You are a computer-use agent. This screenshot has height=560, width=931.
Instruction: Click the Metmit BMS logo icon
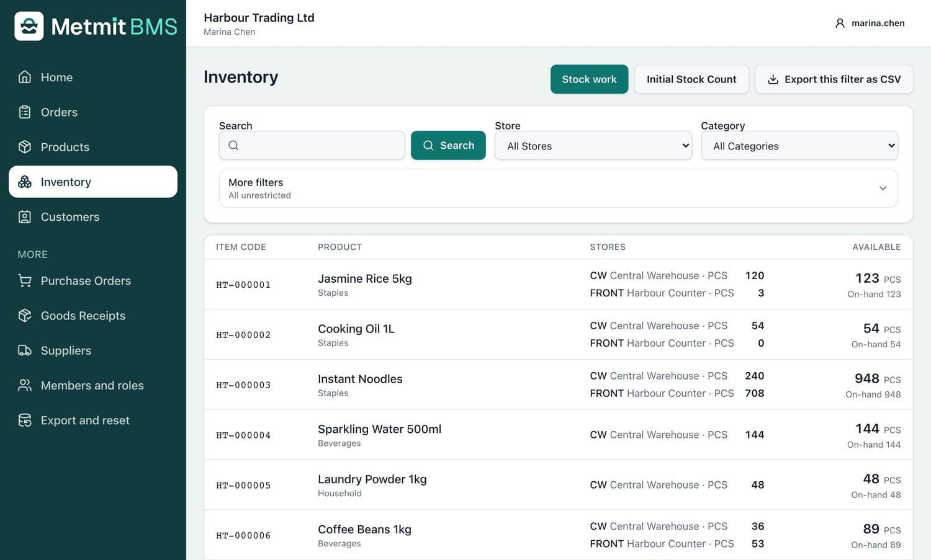(29, 26)
